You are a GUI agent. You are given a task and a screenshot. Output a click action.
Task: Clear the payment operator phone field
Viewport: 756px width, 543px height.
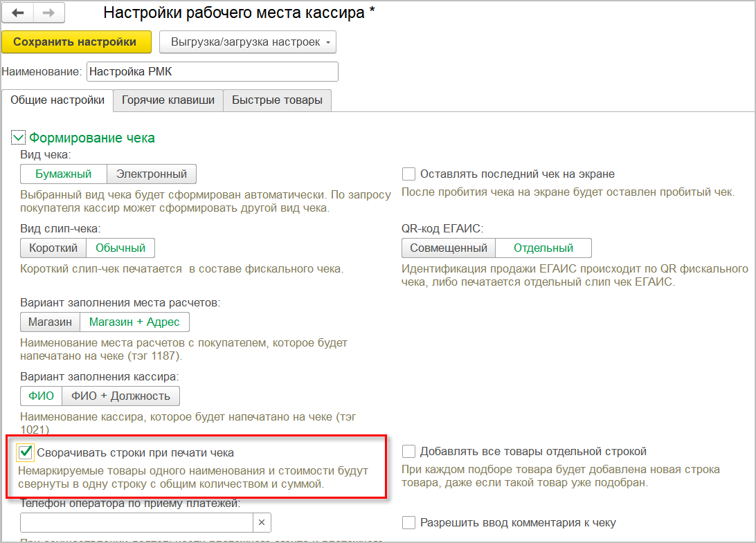(262, 522)
